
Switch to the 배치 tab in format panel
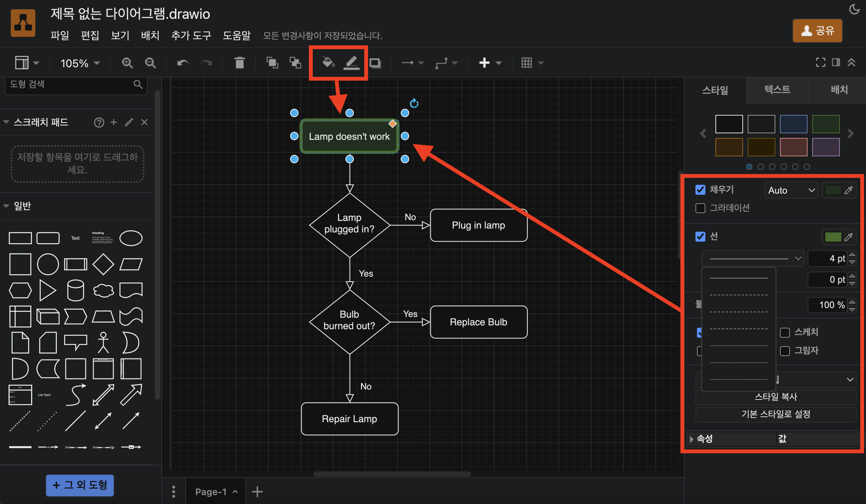pos(839,90)
